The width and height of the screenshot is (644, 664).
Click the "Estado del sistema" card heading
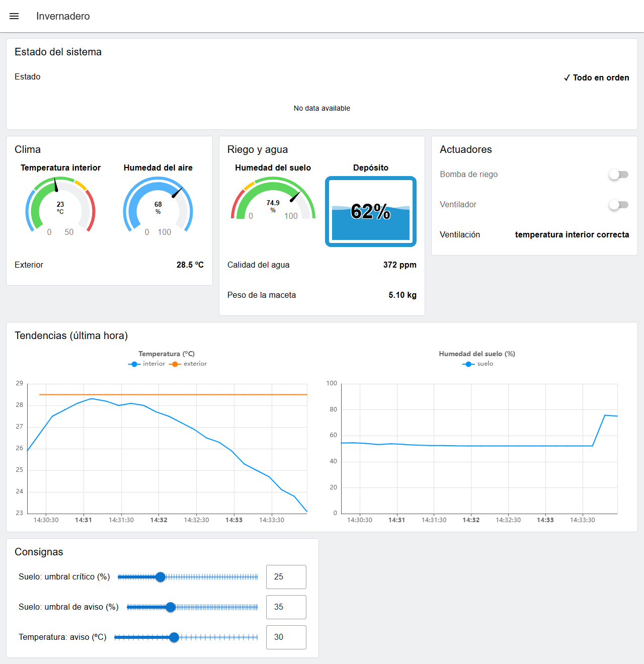tap(58, 52)
